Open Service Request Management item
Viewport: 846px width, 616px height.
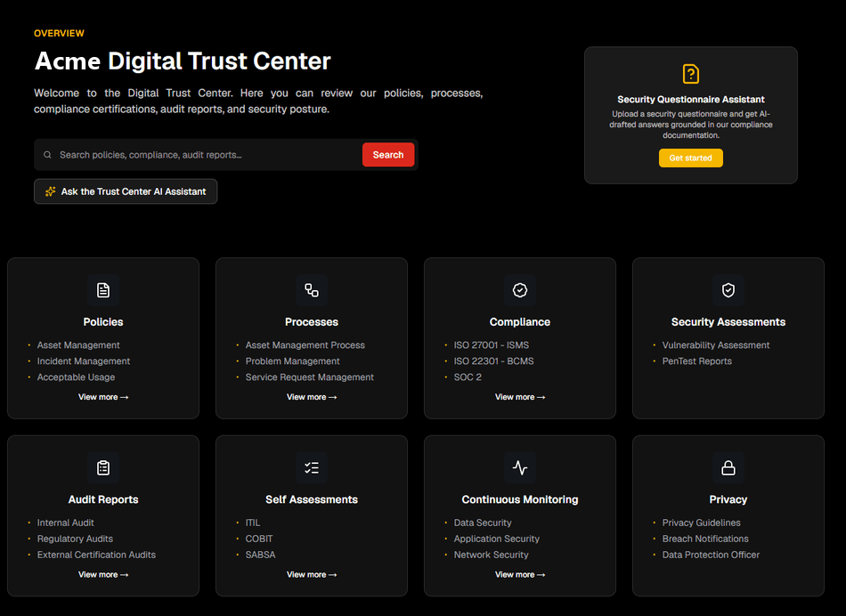(x=309, y=377)
